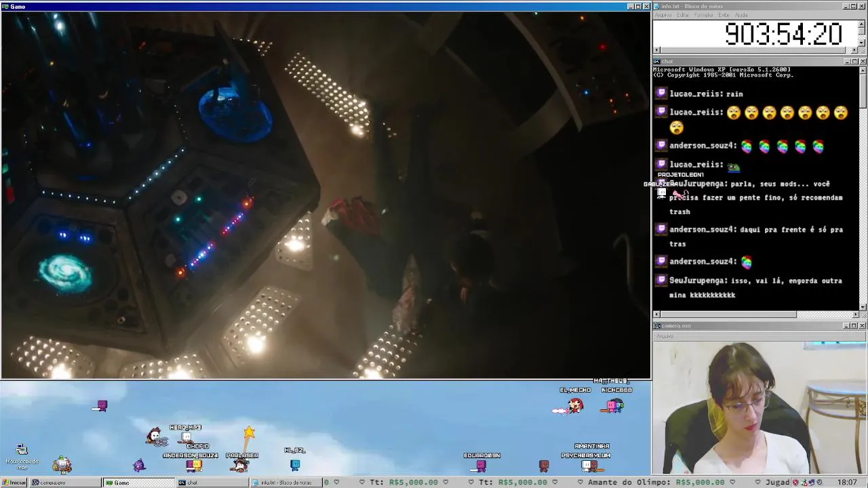868x488 pixels.
Task: Click the Game video display area
Action: point(325,195)
